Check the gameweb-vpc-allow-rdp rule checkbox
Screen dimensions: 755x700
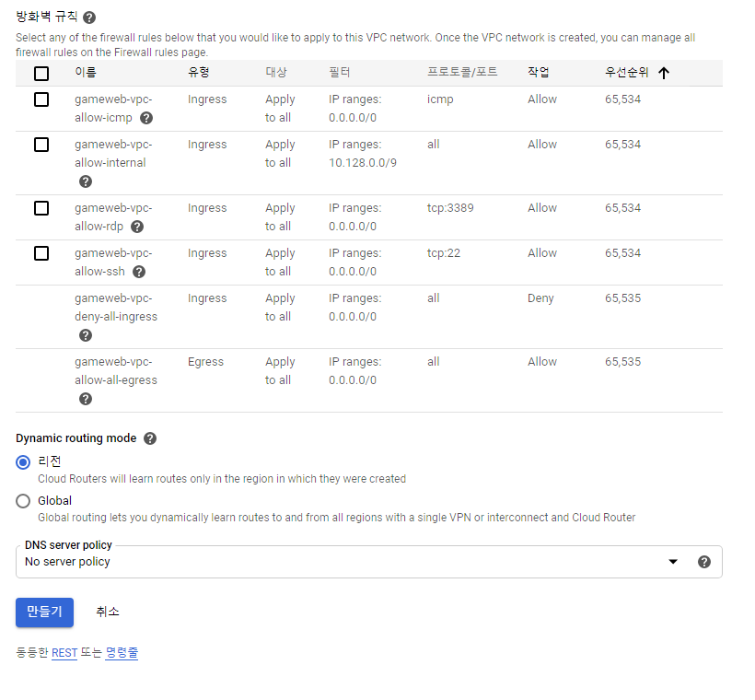41,208
